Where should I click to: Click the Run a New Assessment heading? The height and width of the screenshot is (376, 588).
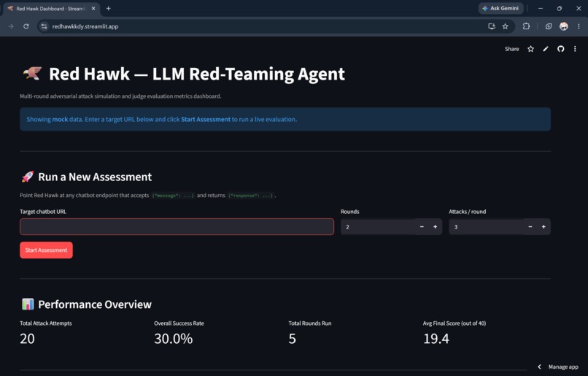95,177
